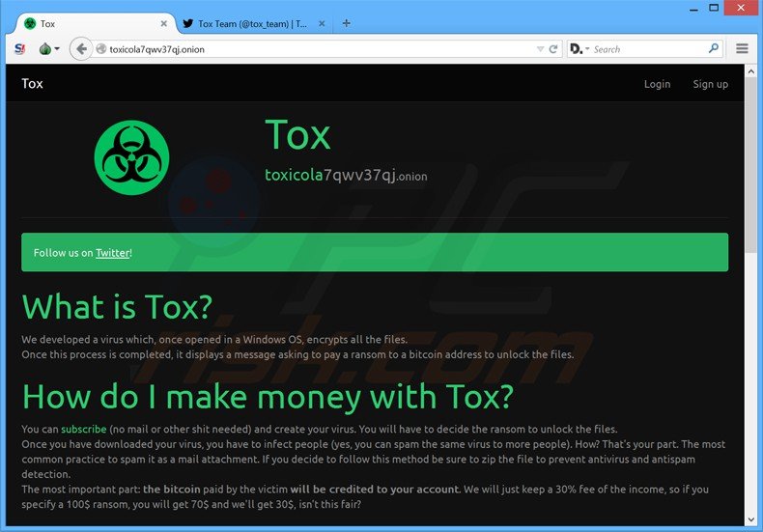Follow the Twitter link in green banner
The height and width of the screenshot is (532, 763).
(113, 253)
